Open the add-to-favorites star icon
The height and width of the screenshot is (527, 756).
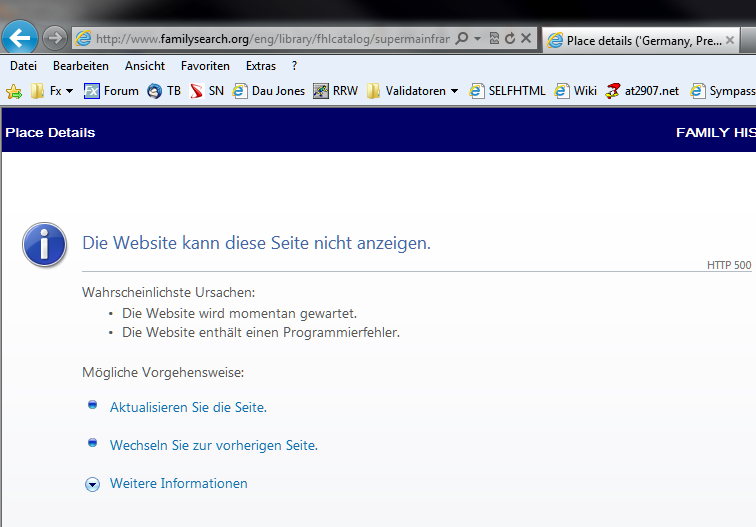(14, 91)
